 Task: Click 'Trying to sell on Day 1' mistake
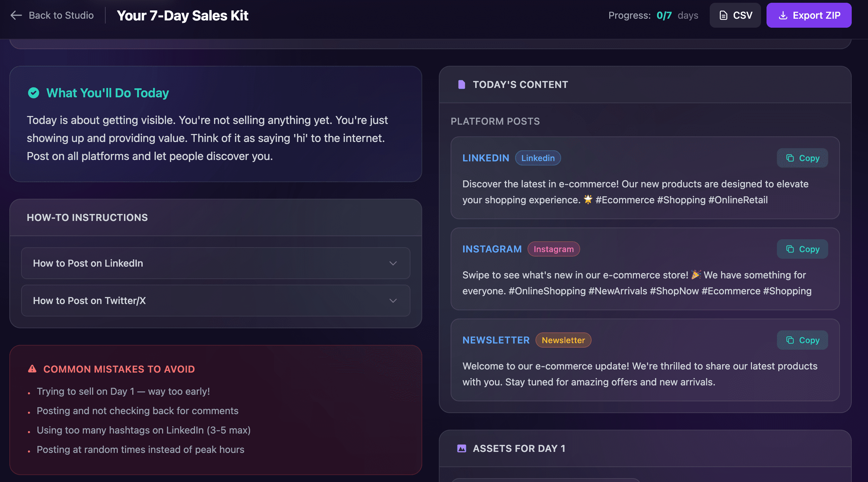point(123,391)
